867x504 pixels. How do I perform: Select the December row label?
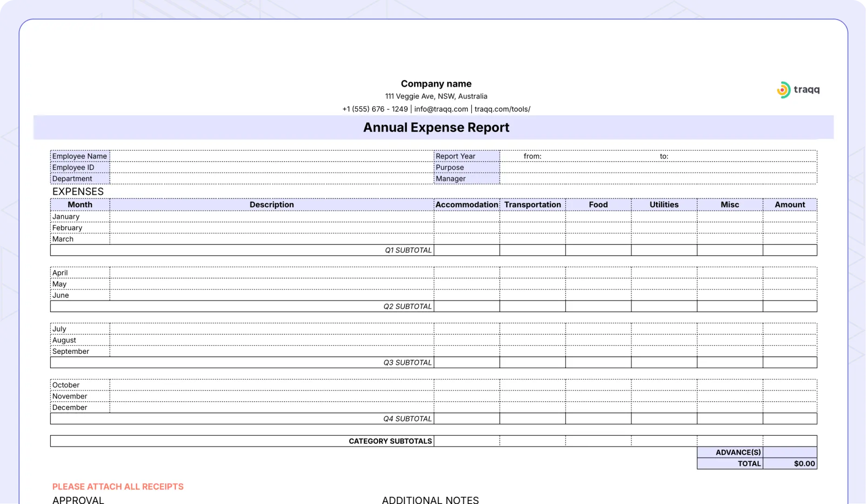click(x=69, y=407)
